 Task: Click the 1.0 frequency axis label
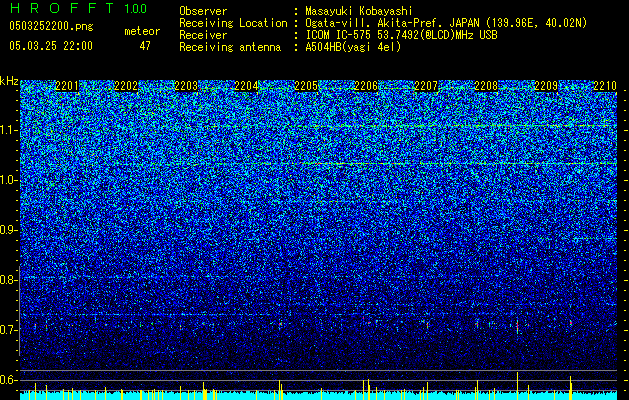click(7, 180)
